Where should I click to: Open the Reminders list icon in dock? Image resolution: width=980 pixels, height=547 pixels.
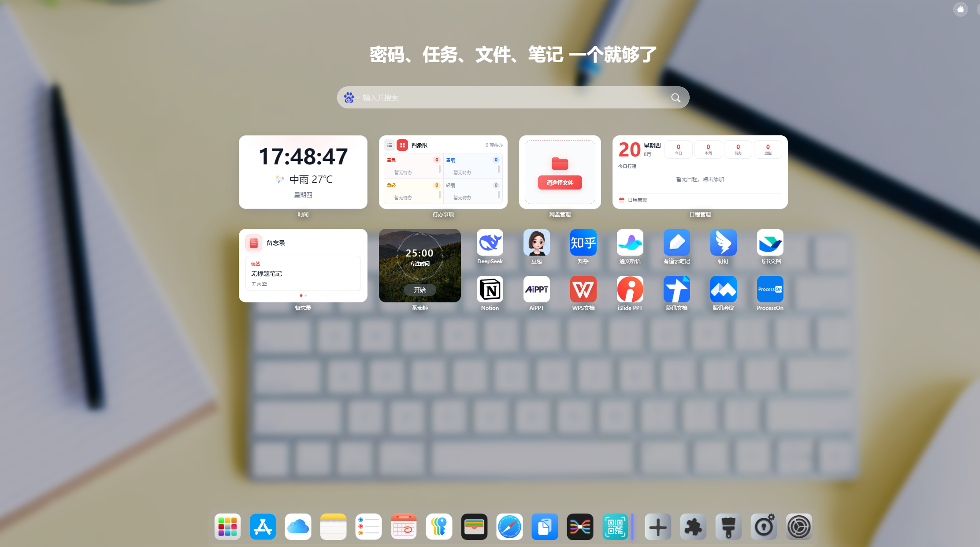(368, 527)
